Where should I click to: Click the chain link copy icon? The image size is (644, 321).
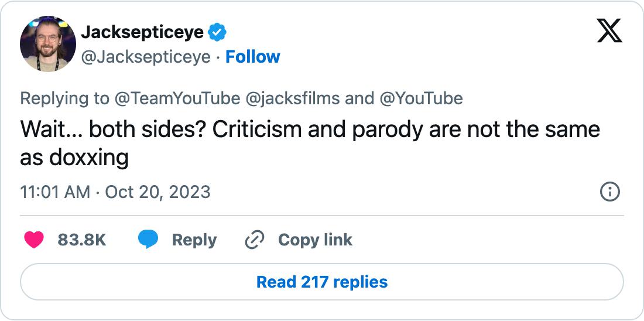pos(254,240)
